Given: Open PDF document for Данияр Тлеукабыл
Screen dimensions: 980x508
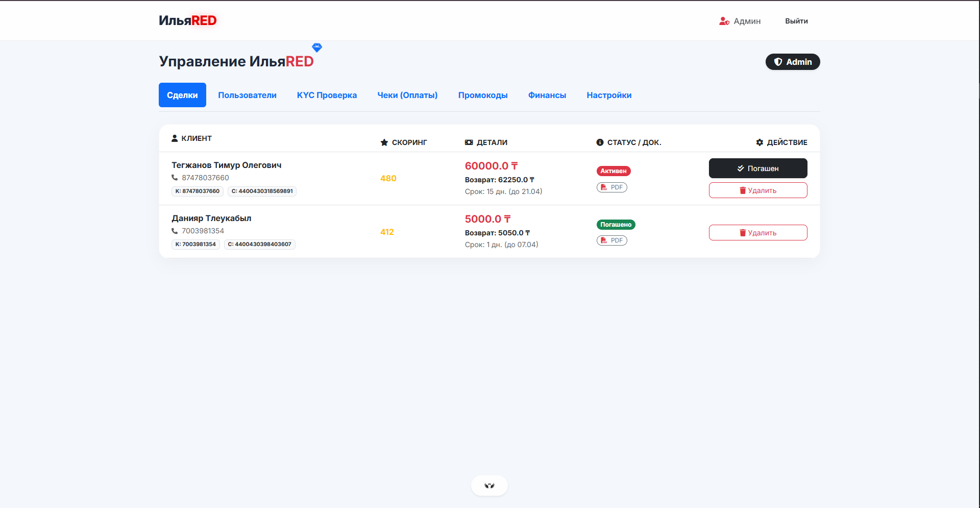Looking at the screenshot, I should coord(611,240).
